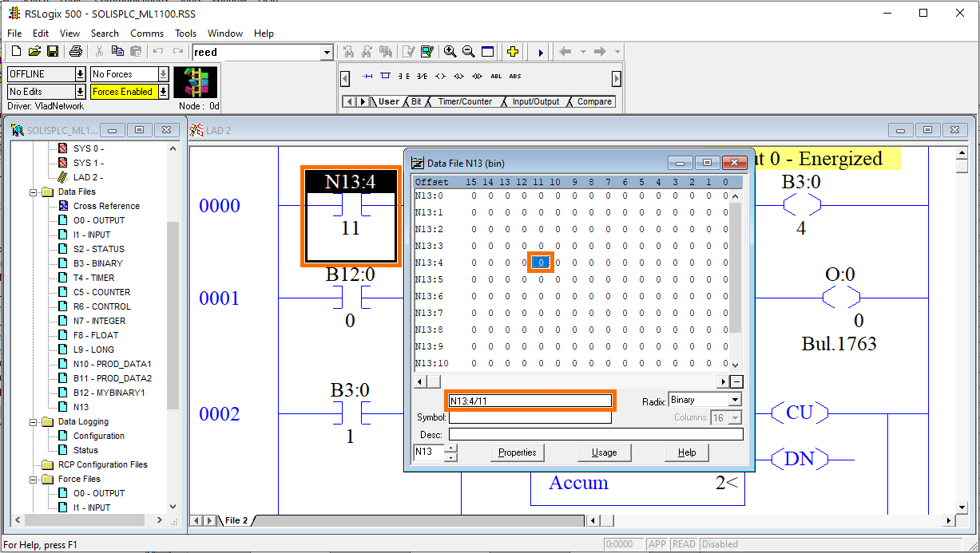Click the Redo arrow icon
This screenshot has width=980, height=553.
point(177,52)
